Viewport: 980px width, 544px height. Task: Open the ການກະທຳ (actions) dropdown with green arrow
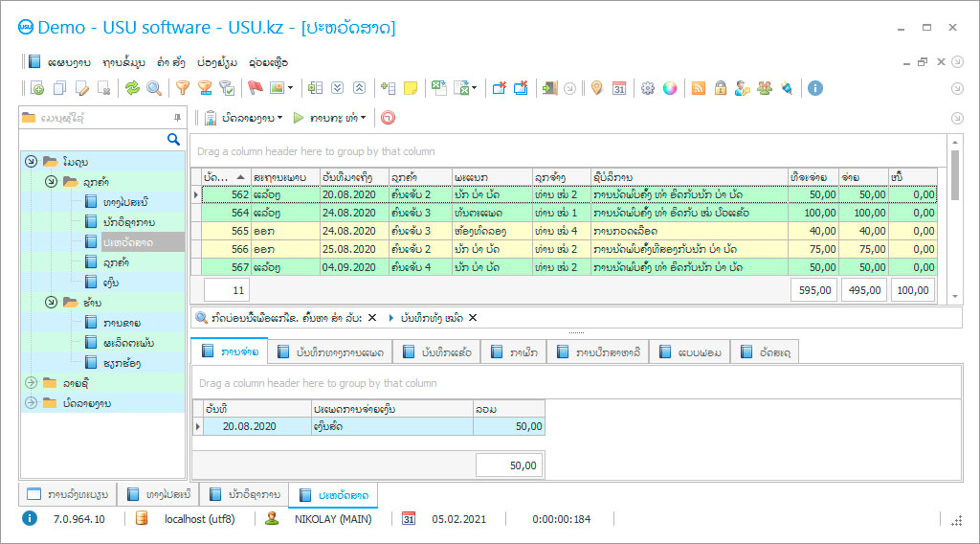331,118
